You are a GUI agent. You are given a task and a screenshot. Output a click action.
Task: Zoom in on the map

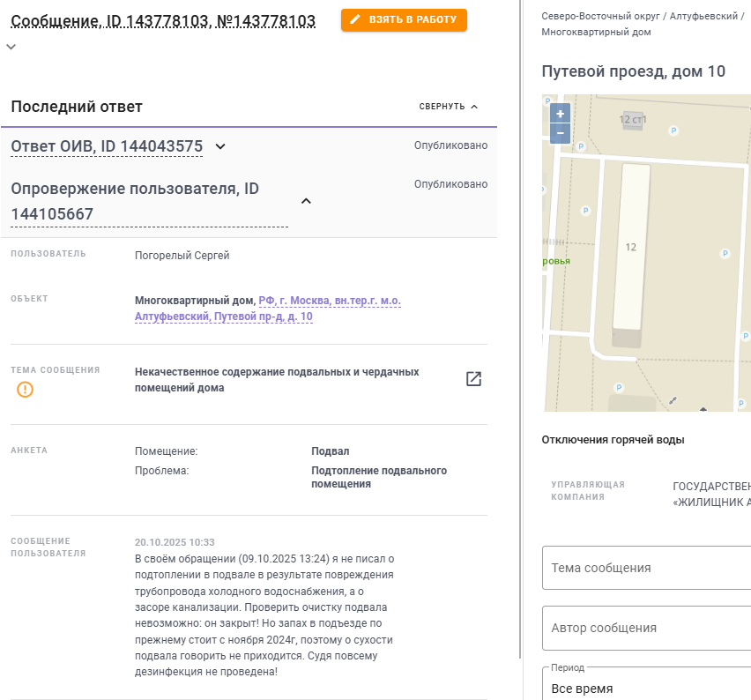coord(560,114)
